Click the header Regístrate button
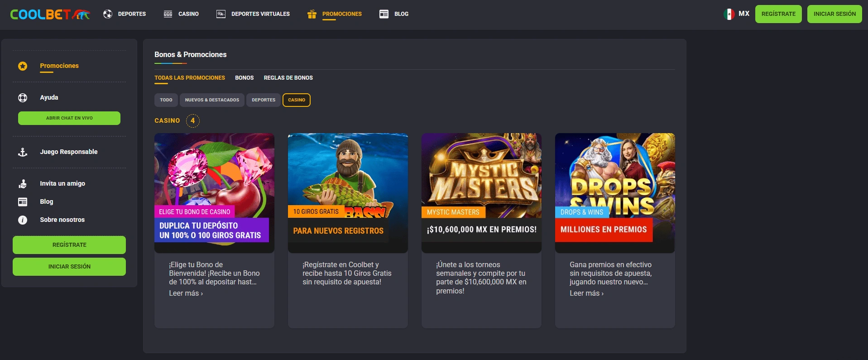The image size is (868, 360). (x=778, y=14)
